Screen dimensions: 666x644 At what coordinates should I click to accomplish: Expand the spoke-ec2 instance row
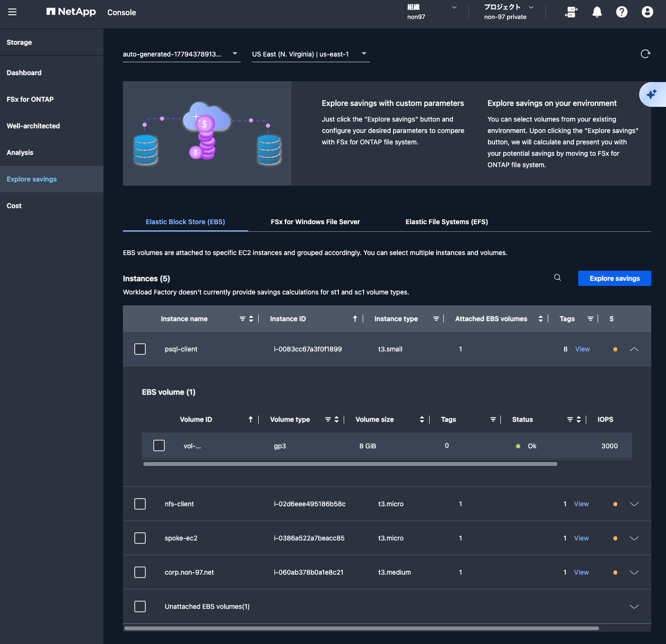(634, 538)
